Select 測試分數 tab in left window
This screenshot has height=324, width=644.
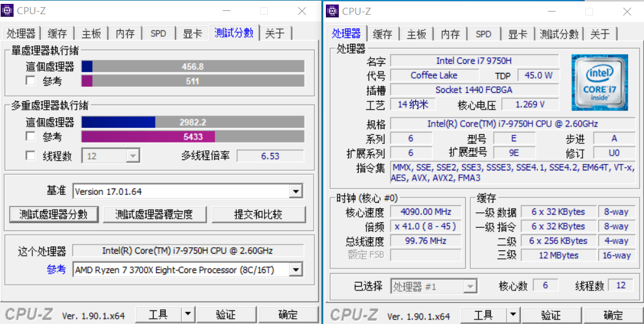tap(234, 33)
